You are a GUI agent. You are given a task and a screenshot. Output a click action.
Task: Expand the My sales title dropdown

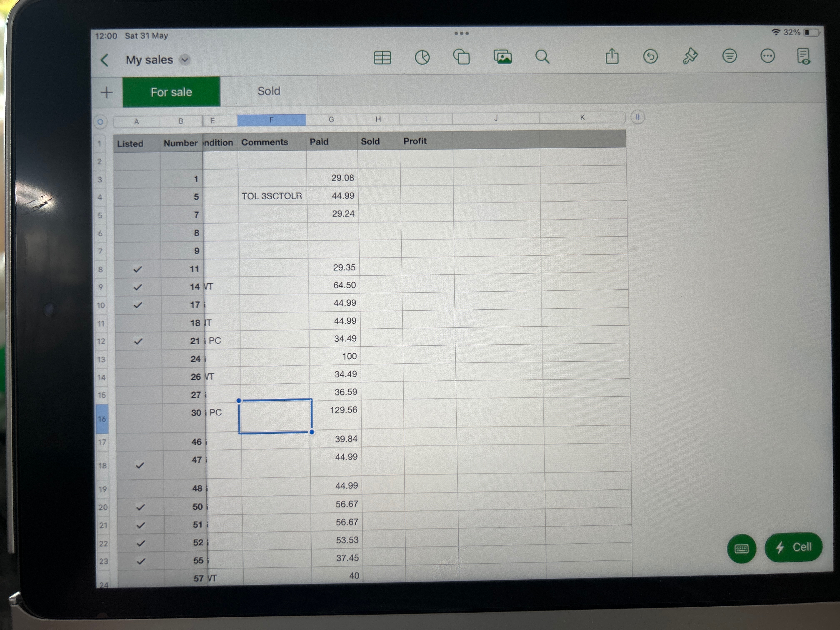point(185,60)
